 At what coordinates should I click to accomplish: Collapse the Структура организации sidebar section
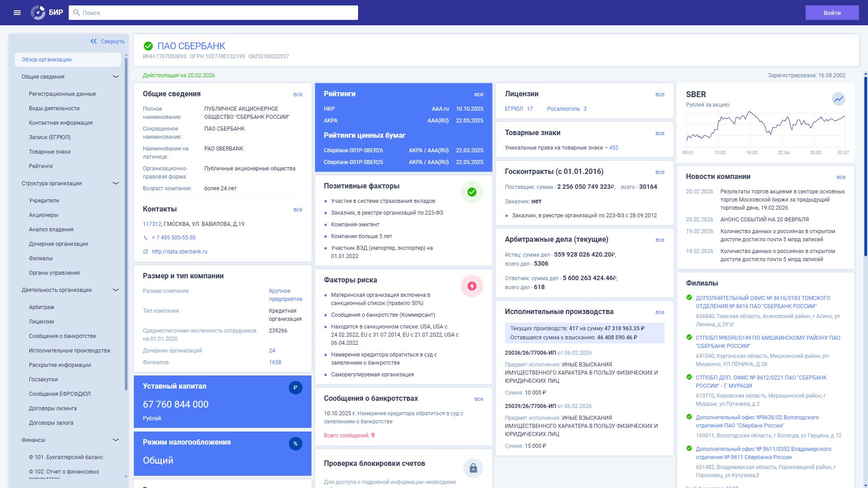[x=116, y=183]
